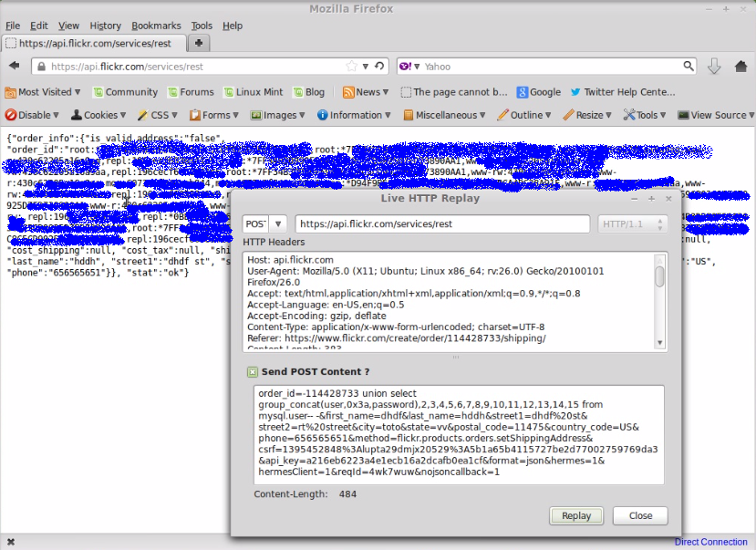Viewport: 756px width, 550px height.
Task: Open the Bookmarks menu
Action: coord(156,26)
